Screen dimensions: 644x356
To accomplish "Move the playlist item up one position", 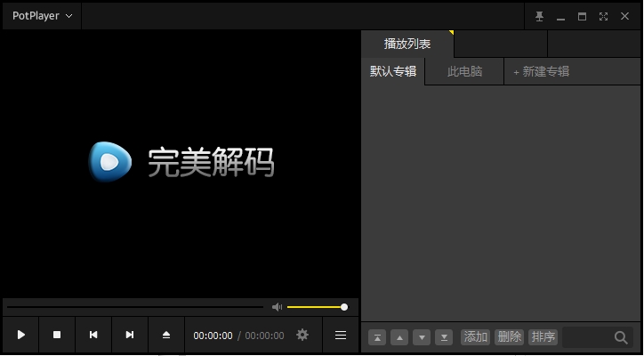I will (x=399, y=337).
